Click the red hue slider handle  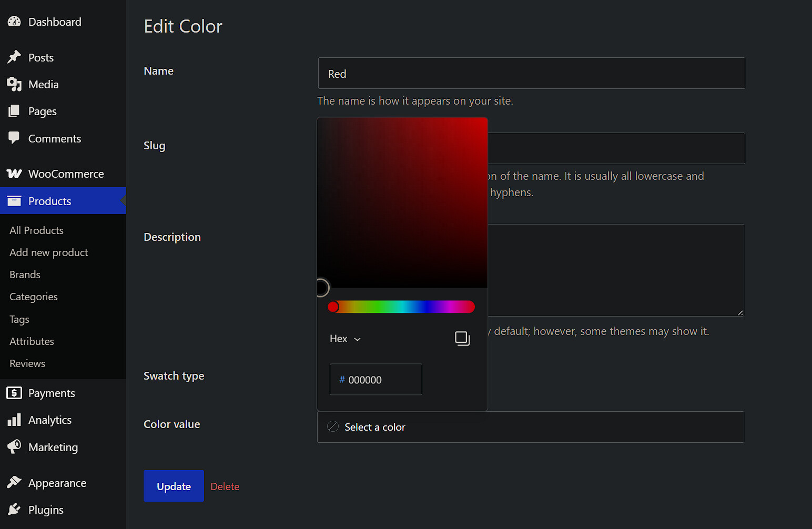point(333,307)
